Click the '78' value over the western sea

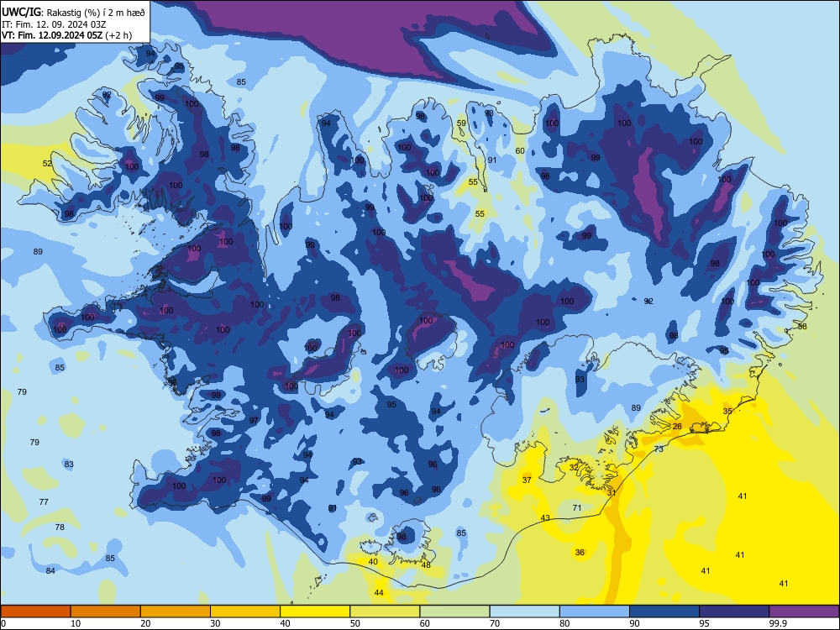(60, 528)
